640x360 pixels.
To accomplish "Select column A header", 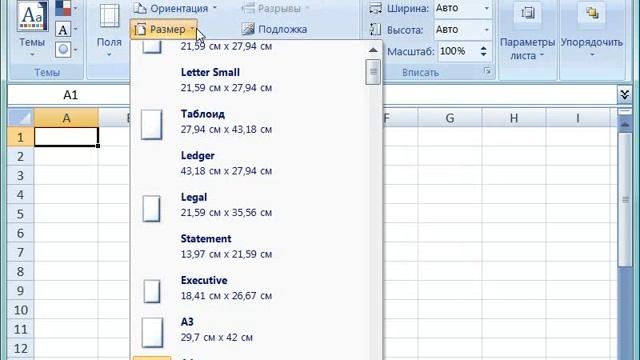I will click(x=67, y=118).
